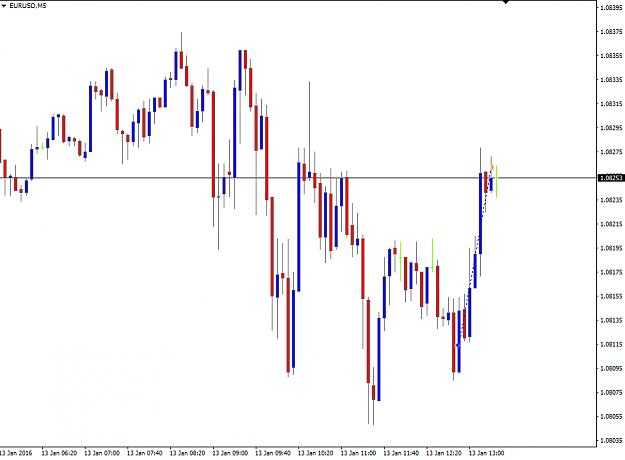Click the 1.08115 price scale label
This screenshot has height=460, width=625.
(611, 344)
